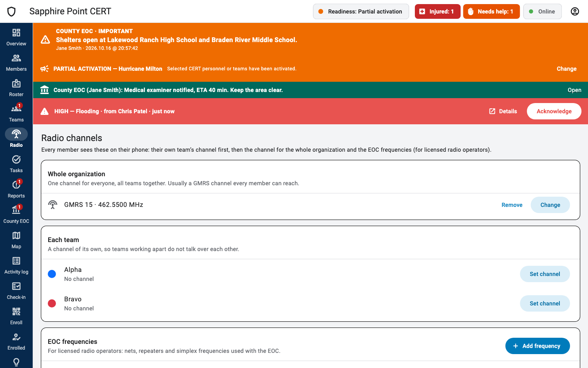The width and height of the screenshot is (588, 368).
Task: Click the Readiness: Partial activation status
Action: click(x=361, y=11)
